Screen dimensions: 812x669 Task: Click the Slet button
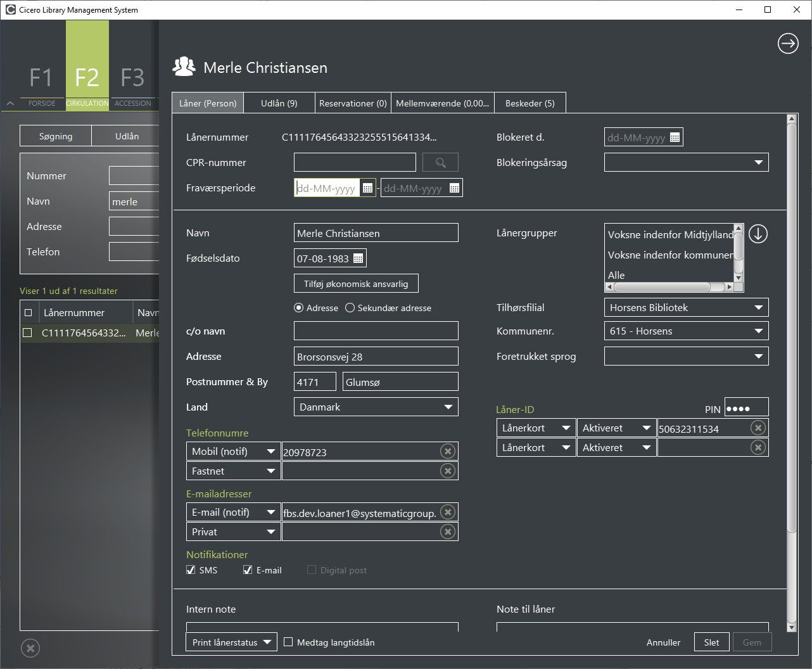click(712, 642)
